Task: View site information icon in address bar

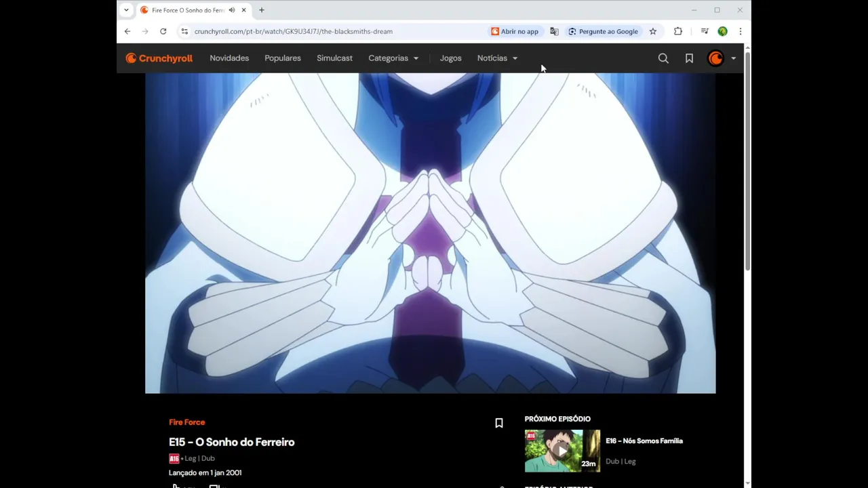Action: pos(184,31)
